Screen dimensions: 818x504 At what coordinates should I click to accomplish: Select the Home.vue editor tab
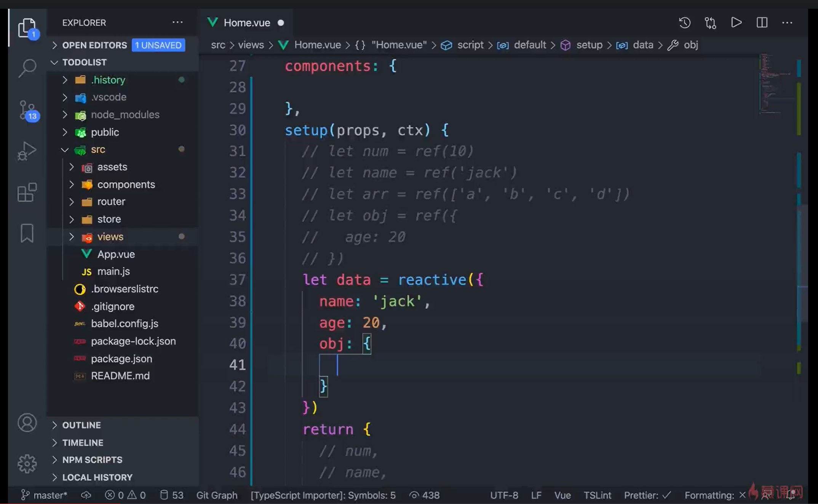[x=246, y=23]
